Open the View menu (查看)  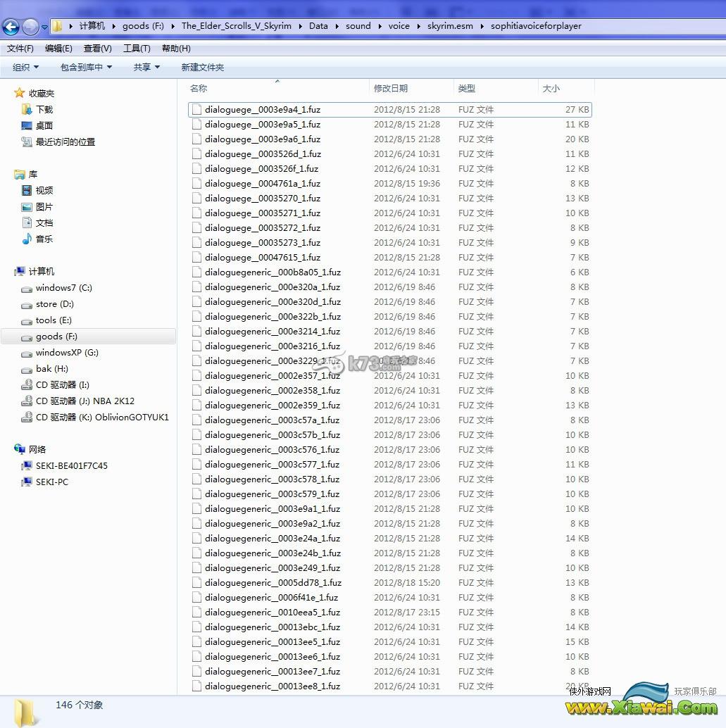pos(98,49)
